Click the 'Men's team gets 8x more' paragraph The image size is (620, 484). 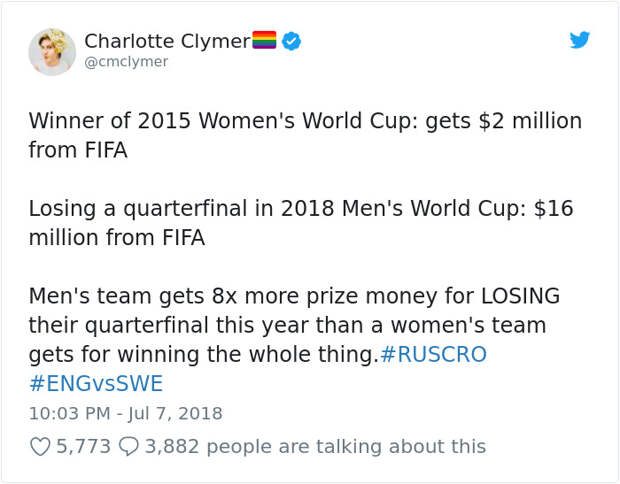(x=295, y=339)
